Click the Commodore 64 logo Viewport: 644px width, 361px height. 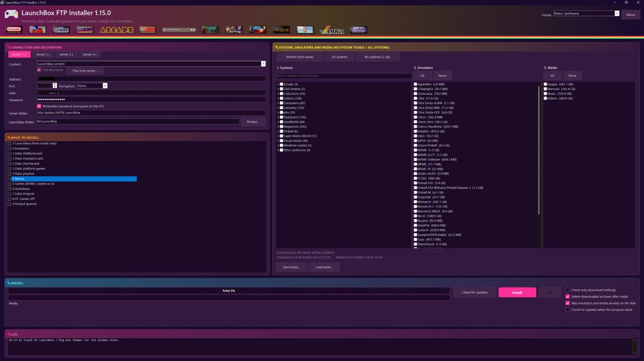(179, 30)
